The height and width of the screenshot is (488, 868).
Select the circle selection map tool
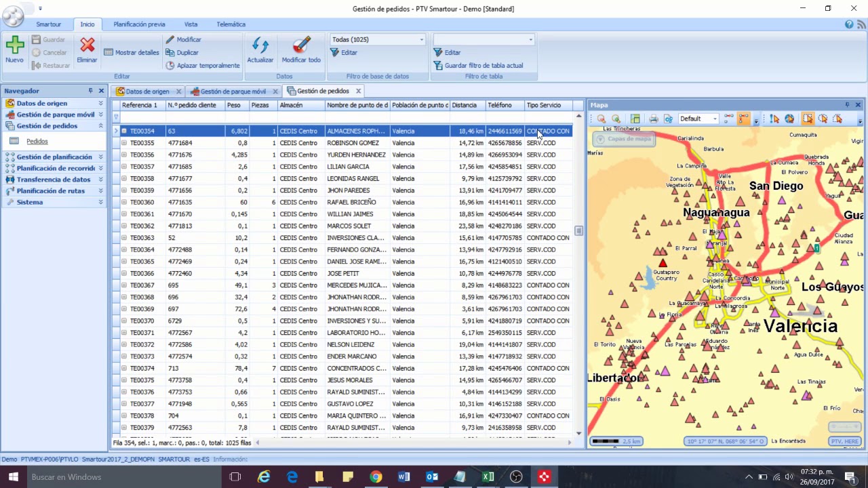[823, 119]
